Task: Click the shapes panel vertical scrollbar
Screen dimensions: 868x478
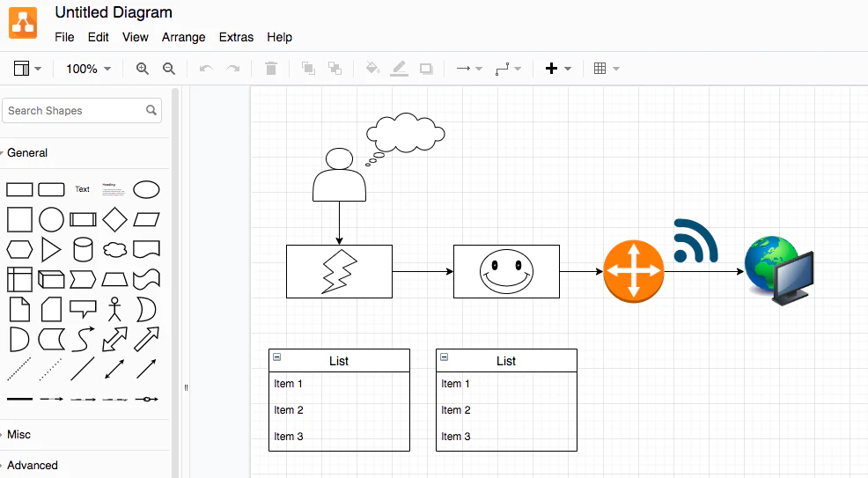Action: click(x=175, y=283)
